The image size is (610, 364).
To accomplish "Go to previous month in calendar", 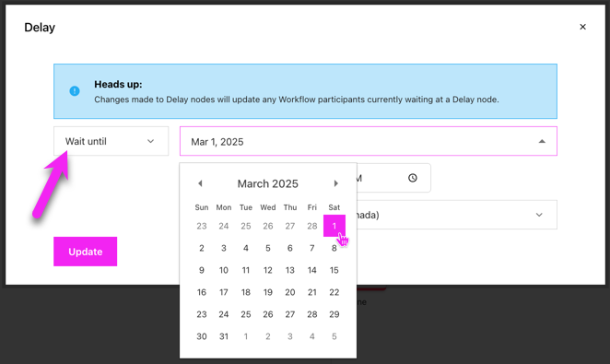I will pos(200,183).
